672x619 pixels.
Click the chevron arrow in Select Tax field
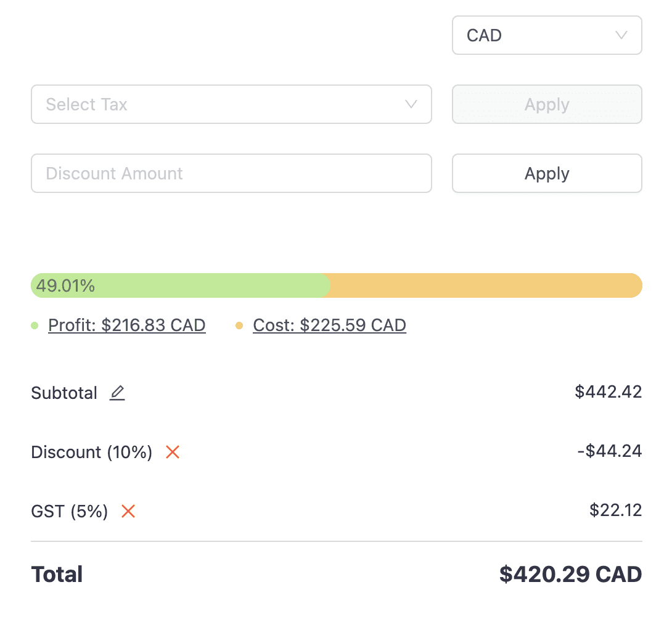tap(411, 104)
